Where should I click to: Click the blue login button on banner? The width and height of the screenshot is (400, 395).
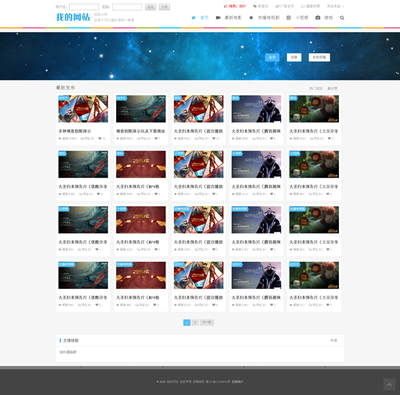tap(272, 57)
